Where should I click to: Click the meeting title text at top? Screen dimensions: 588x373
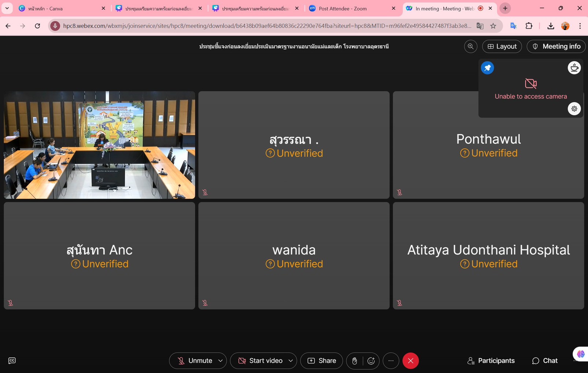click(x=294, y=46)
